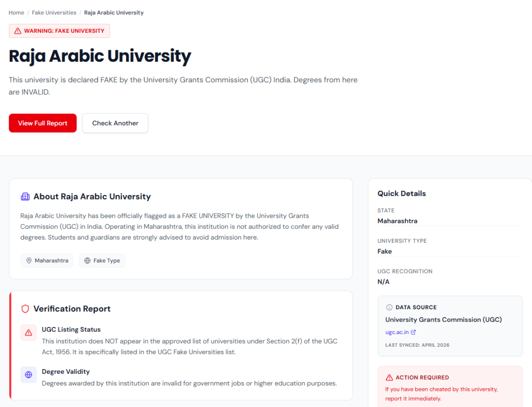Select N/A value under UGC Recognition
Screen dimensions: 532x407
point(383,282)
